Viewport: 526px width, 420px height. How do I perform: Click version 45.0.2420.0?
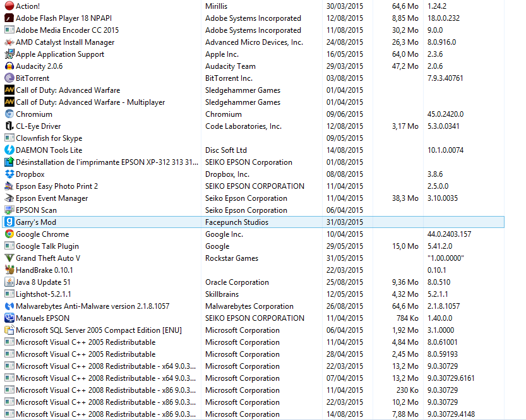coord(446,114)
